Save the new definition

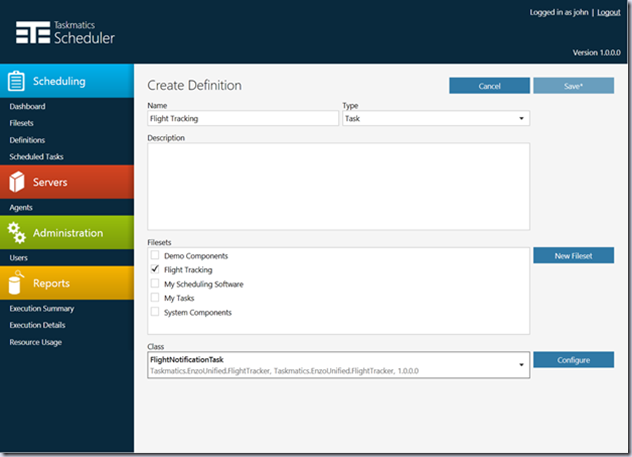574,86
